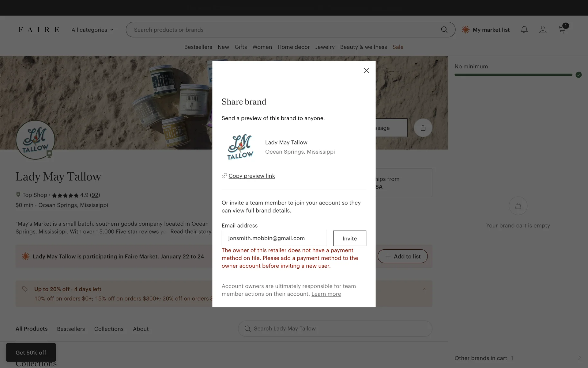588x368 pixels.
Task: Open the notifications bell
Action: pyautogui.click(x=524, y=30)
